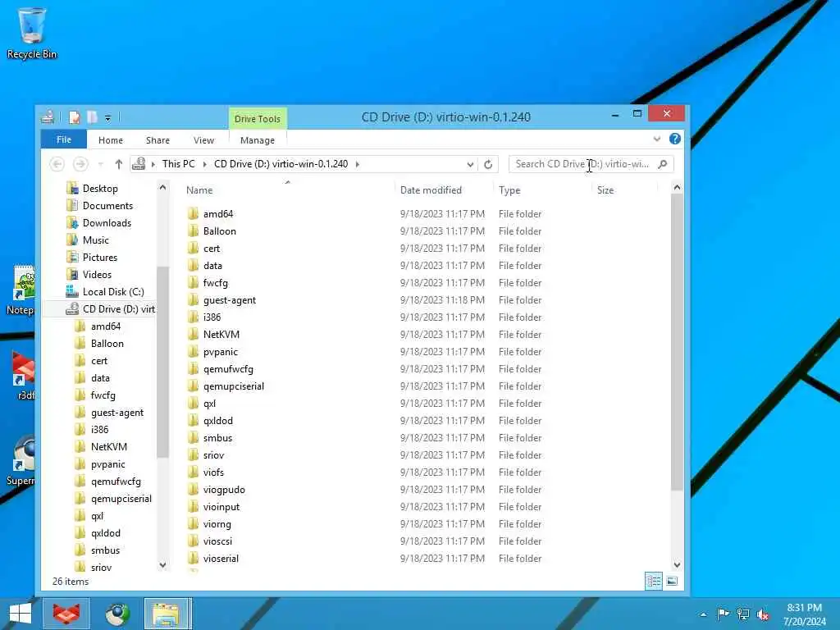Sort by Name column header

(x=199, y=190)
